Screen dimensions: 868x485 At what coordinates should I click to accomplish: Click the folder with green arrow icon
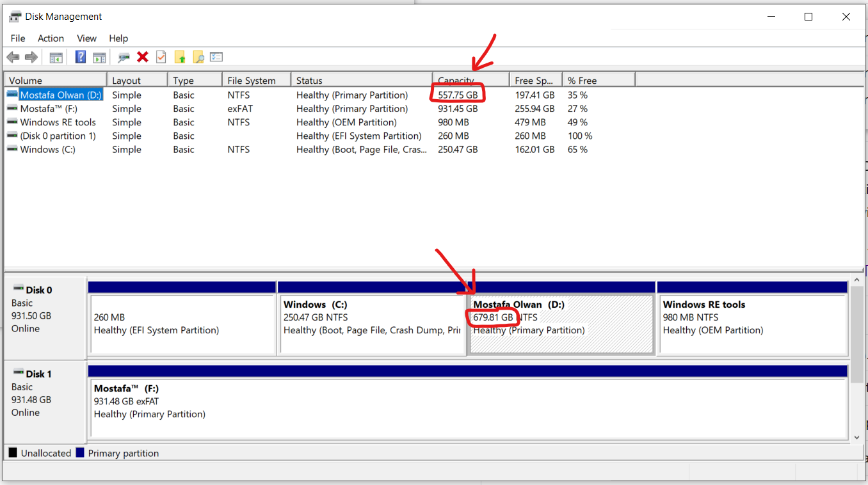180,58
